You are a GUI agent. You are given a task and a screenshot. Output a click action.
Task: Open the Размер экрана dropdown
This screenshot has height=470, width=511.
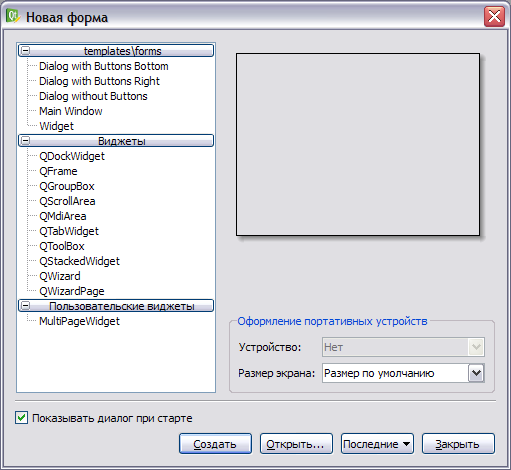(x=403, y=373)
